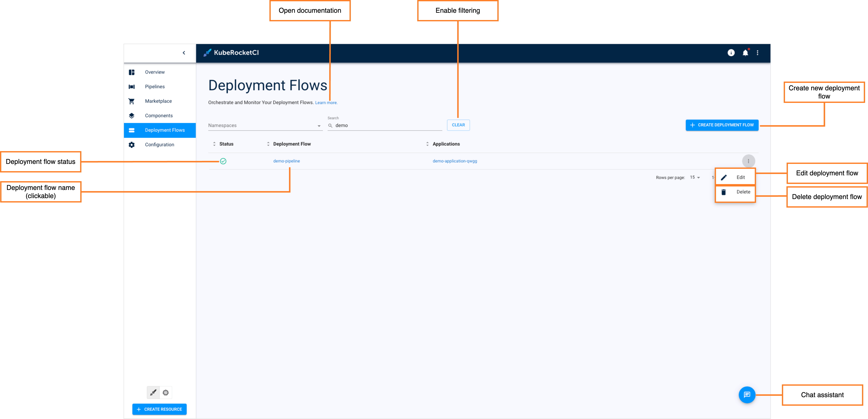This screenshot has height=419, width=868.
Task: Click inside the Search field containing demo
Action: [x=371, y=125]
